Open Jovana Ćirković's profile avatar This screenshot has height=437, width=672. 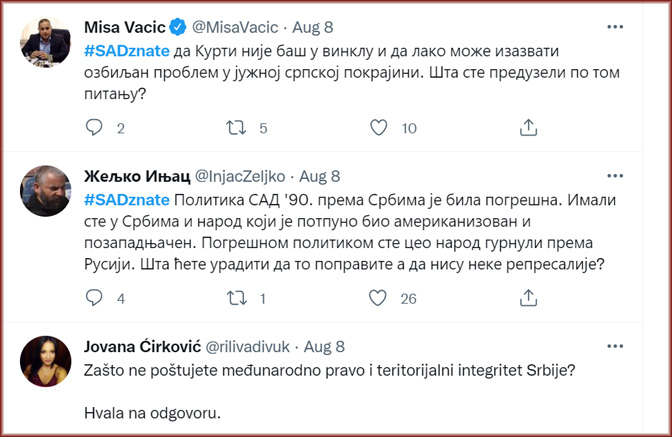pos(45,362)
